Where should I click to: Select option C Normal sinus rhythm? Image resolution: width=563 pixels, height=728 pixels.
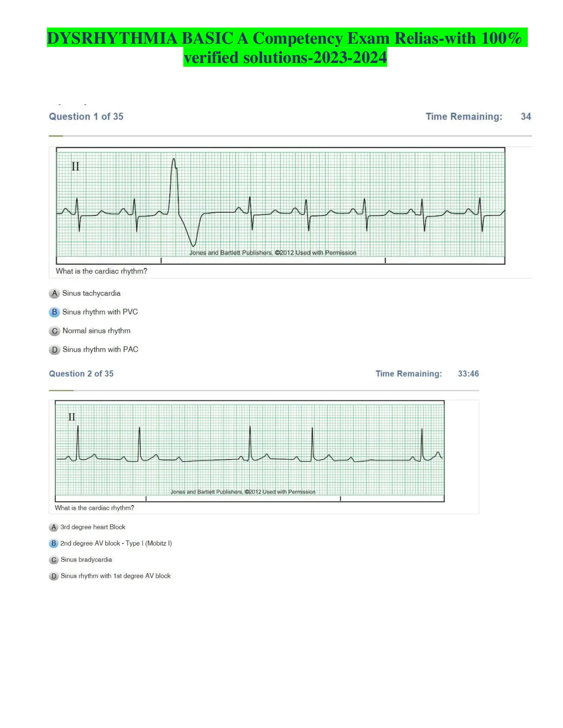[x=90, y=331]
